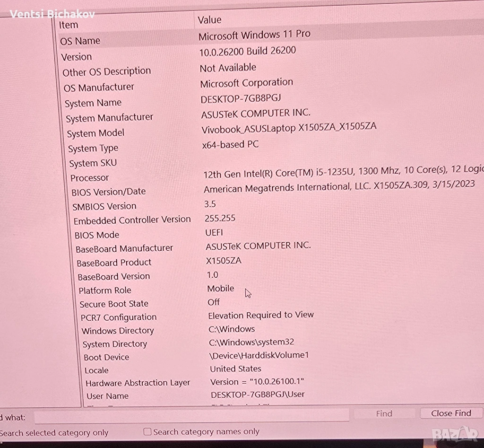Select the System Manufacturer row
484x448 pixels.
coord(109,118)
